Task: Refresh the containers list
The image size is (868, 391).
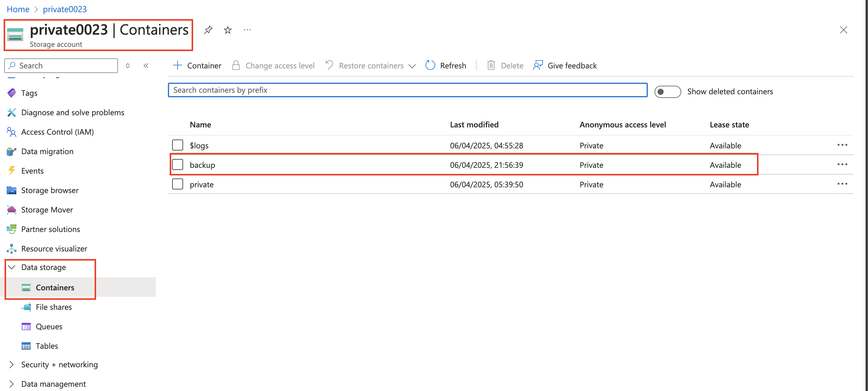Action: [446, 66]
